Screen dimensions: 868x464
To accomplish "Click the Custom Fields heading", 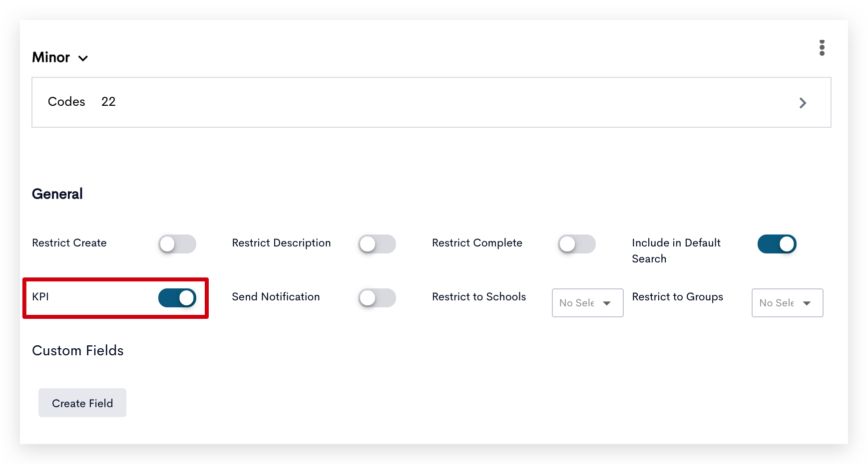I will coord(78,351).
